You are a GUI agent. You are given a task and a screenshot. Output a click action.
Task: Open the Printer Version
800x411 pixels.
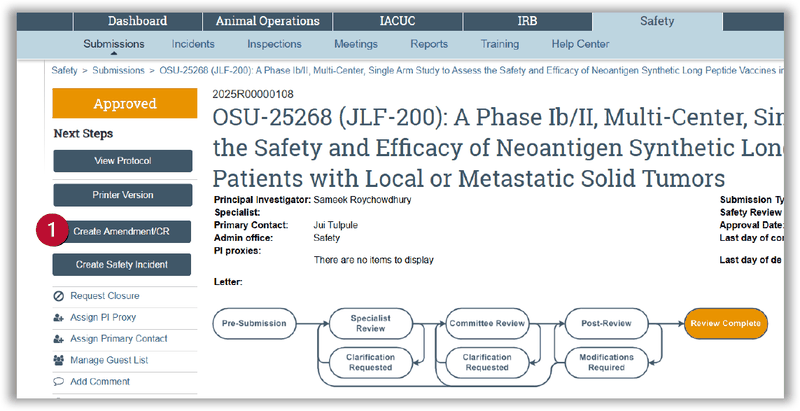(x=123, y=195)
